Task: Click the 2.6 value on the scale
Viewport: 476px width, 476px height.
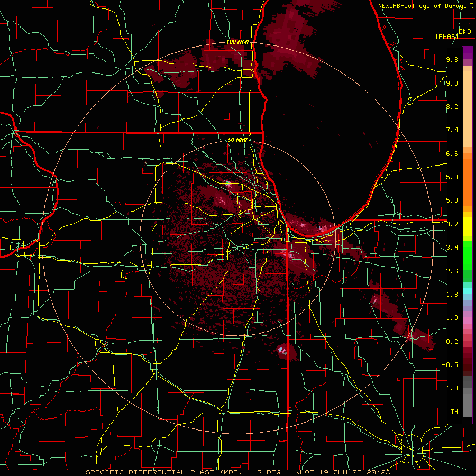Action: point(452,271)
